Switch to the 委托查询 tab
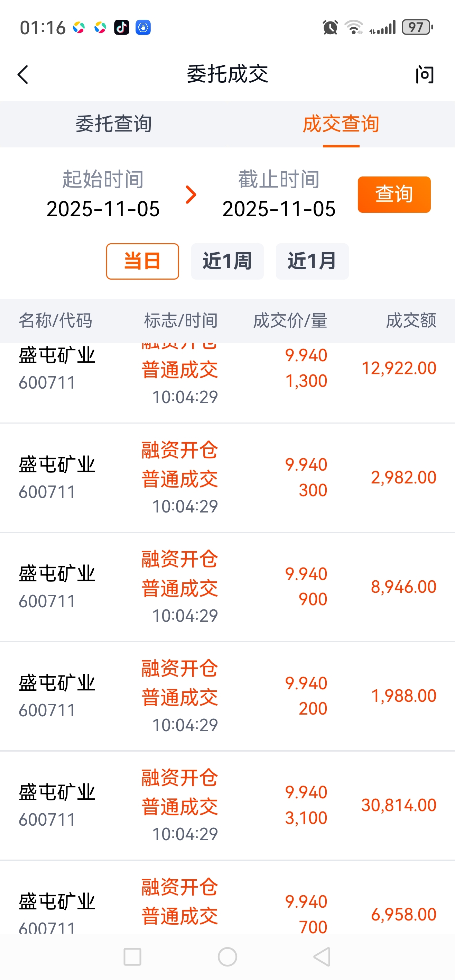Image resolution: width=455 pixels, height=980 pixels. (114, 124)
